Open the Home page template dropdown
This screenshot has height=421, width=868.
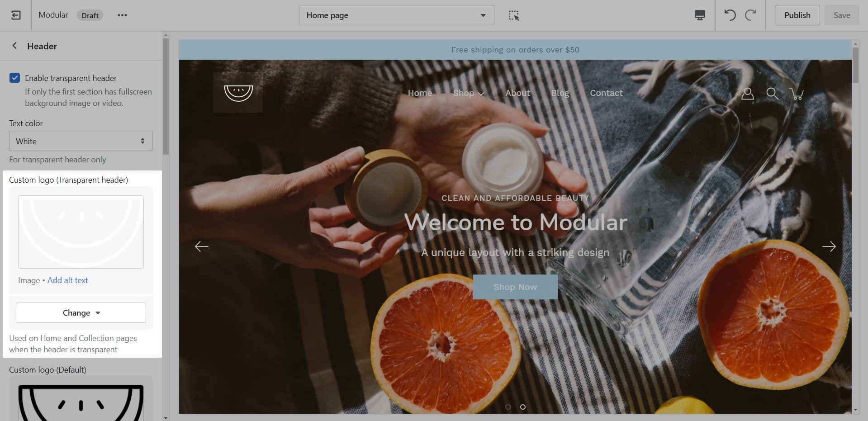click(396, 15)
